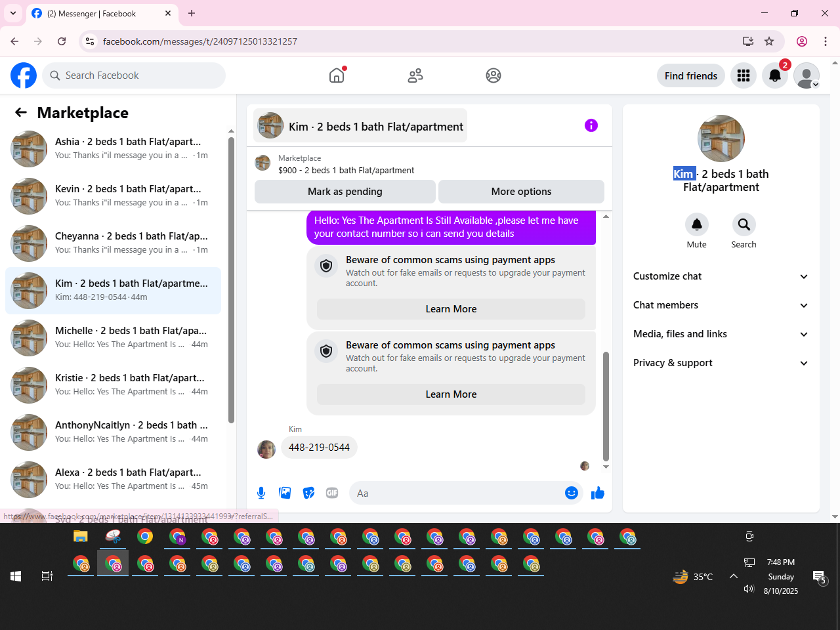Click second Learn More button
Screen dimensions: 840x630
click(x=451, y=394)
